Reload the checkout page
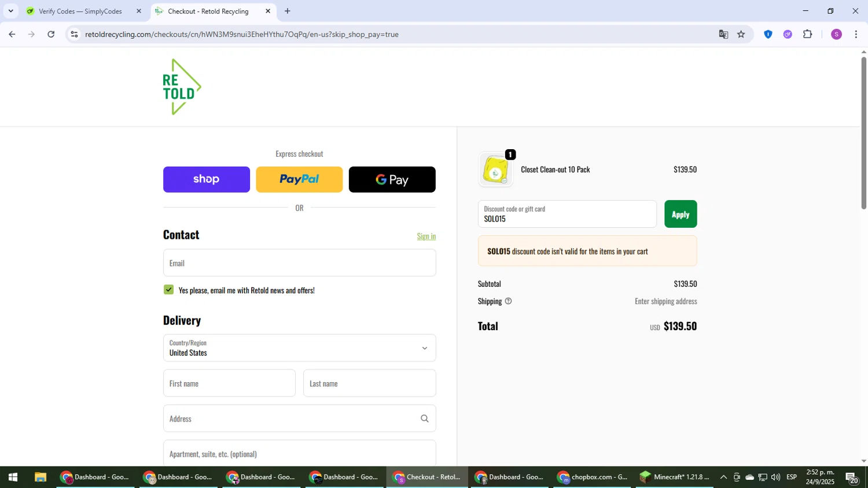The image size is (868, 488). click(51, 34)
